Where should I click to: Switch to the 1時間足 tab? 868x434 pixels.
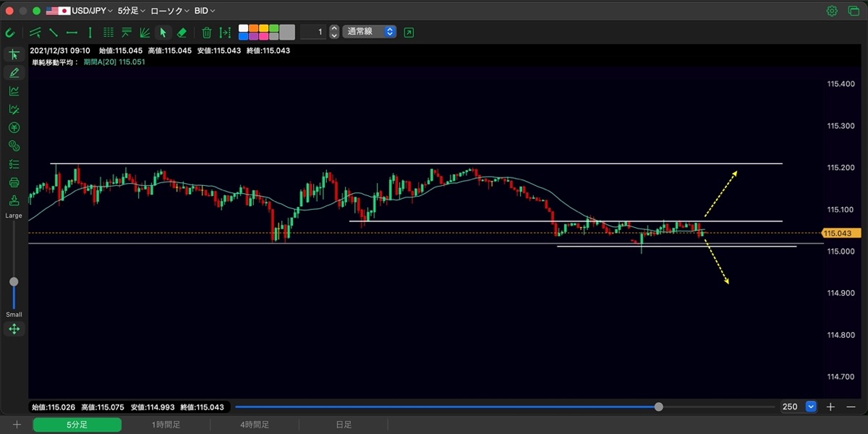[x=166, y=425]
